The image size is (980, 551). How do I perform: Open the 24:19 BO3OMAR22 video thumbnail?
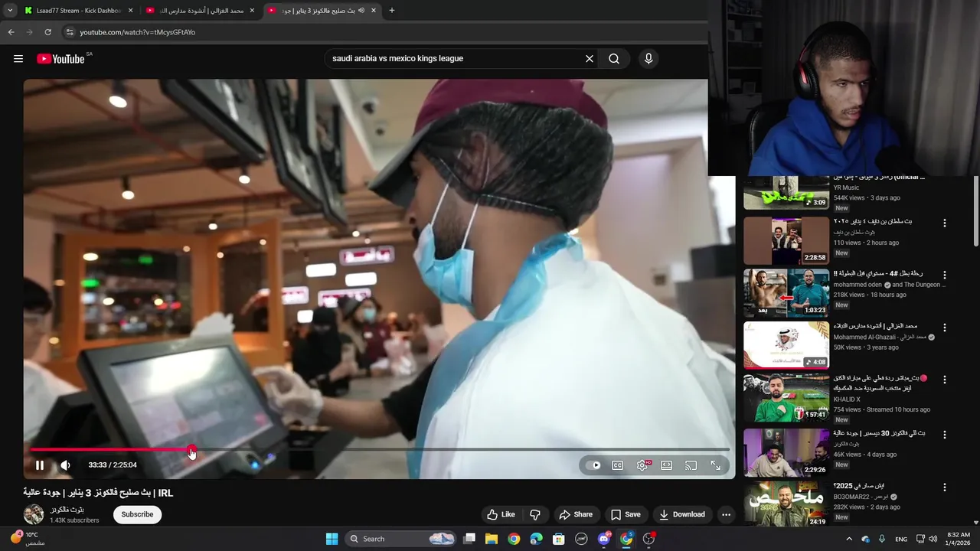pos(786,504)
